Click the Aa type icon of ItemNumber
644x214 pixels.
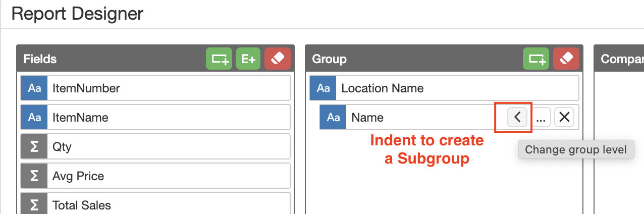click(34, 88)
